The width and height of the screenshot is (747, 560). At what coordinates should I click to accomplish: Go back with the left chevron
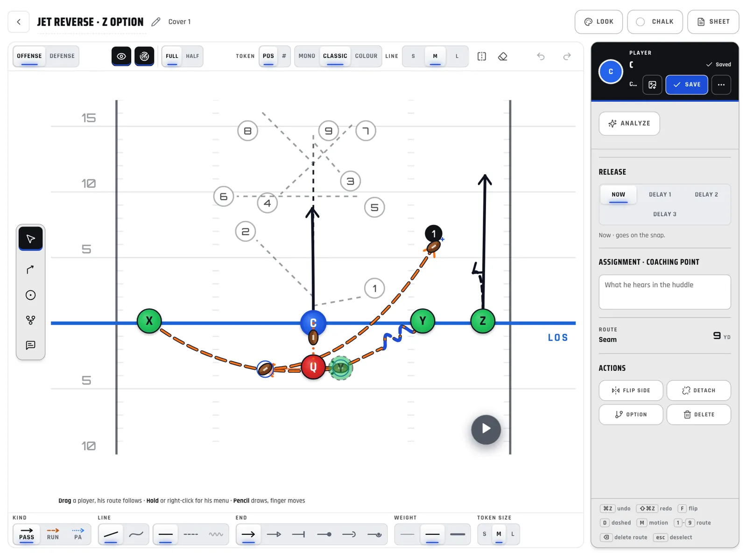pyautogui.click(x=19, y=22)
